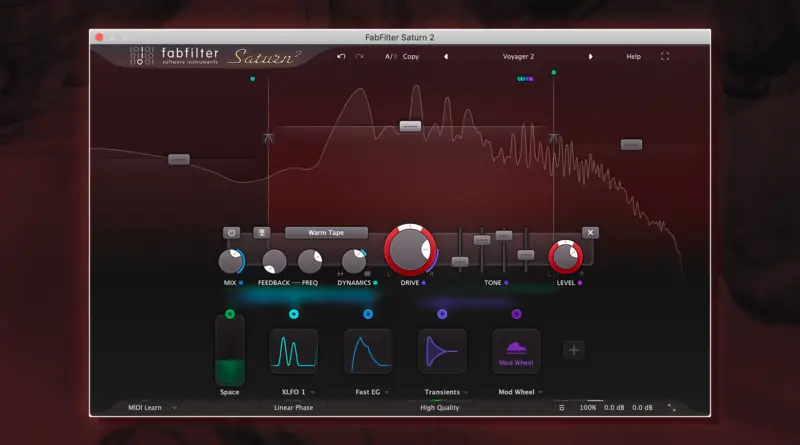Open the Transients envelope follower display
The width and height of the screenshot is (800, 445).
point(442,351)
